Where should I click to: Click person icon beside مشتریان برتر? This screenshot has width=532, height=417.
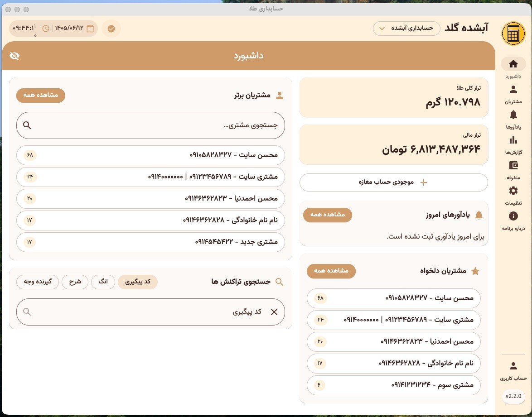(x=280, y=96)
